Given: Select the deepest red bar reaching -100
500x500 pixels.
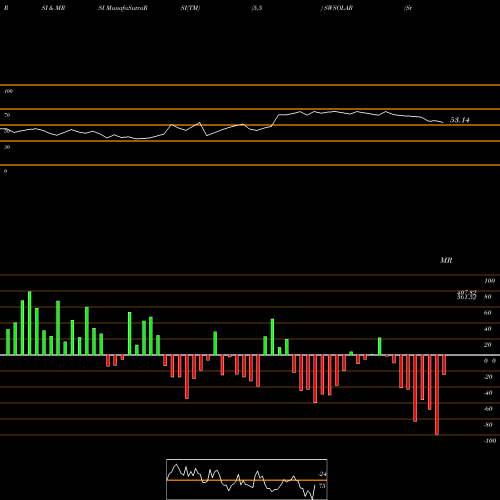Looking at the screenshot, I should 437,395.
